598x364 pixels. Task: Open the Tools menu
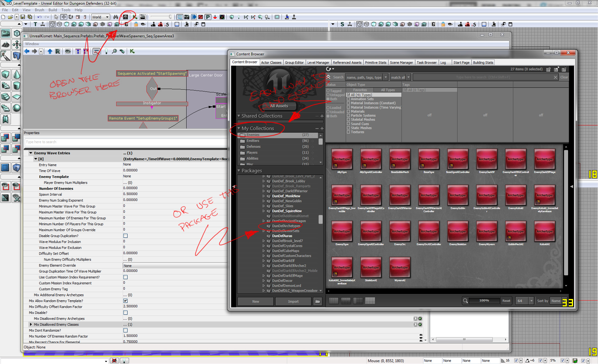click(66, 10)
